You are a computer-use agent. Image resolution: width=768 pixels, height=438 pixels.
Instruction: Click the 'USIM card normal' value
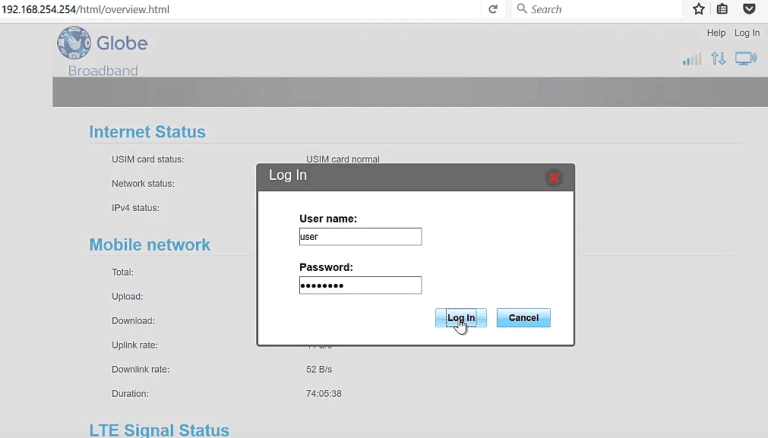click(x=342, y=159)
